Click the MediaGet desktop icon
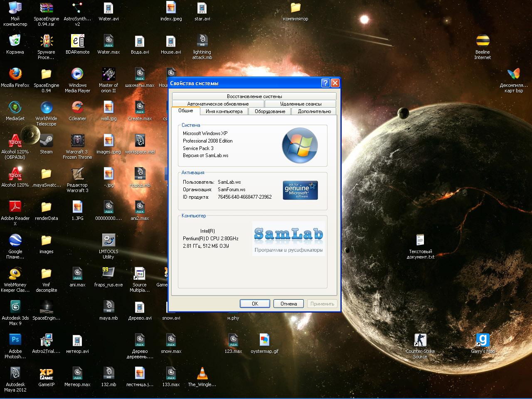The width and height of the screenshot is (532, 399). [15, 107]
